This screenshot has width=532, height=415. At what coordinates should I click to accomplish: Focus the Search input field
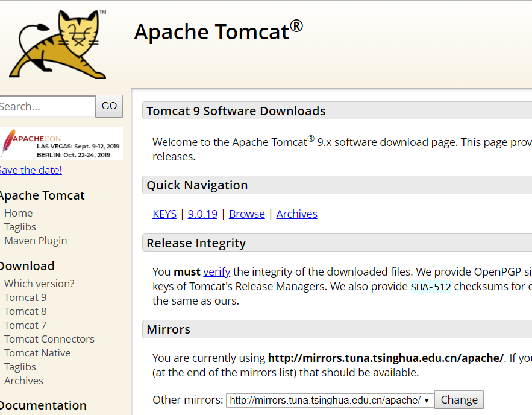tap(47, 106)
